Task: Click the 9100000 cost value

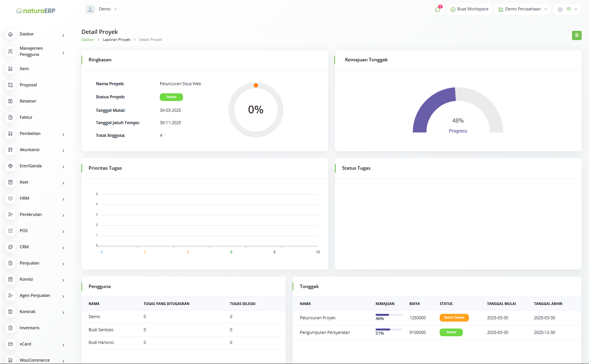Action: pyautogui.click(x=418, y=333)
